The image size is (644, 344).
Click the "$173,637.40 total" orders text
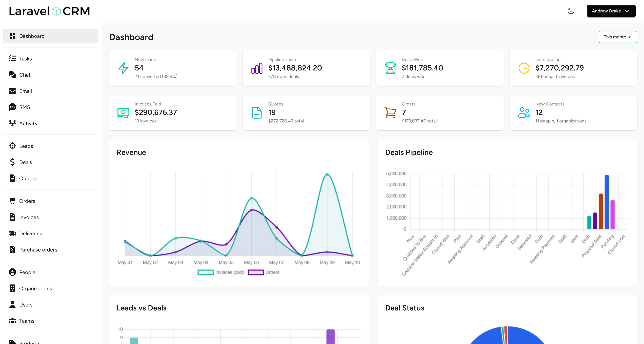pos(419,121)
